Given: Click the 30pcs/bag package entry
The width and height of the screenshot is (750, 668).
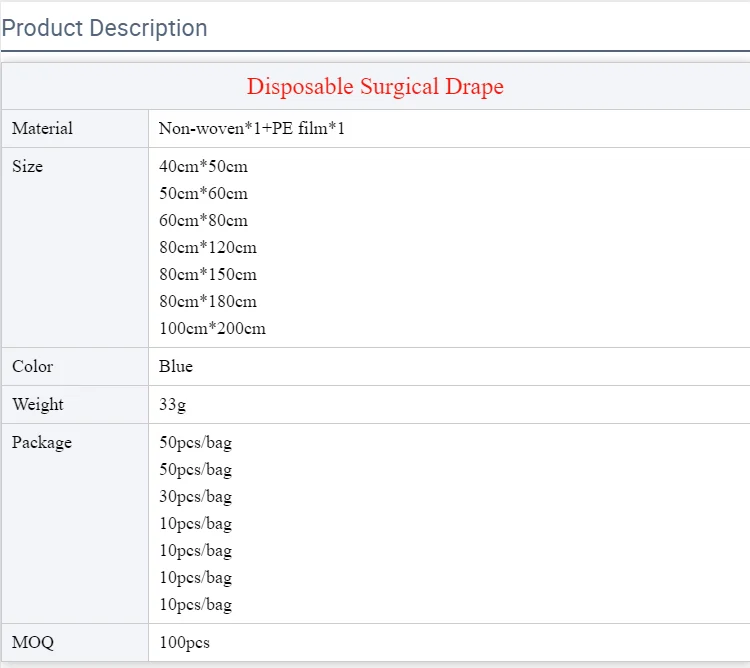Looking at the screenshot, I should tap(195, 497).
